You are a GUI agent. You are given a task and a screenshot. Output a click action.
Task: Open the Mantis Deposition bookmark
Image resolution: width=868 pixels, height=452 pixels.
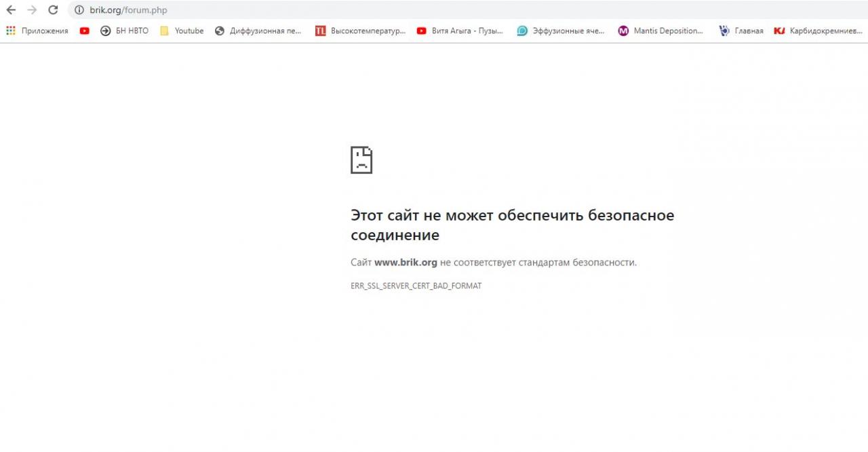[660, 31]
